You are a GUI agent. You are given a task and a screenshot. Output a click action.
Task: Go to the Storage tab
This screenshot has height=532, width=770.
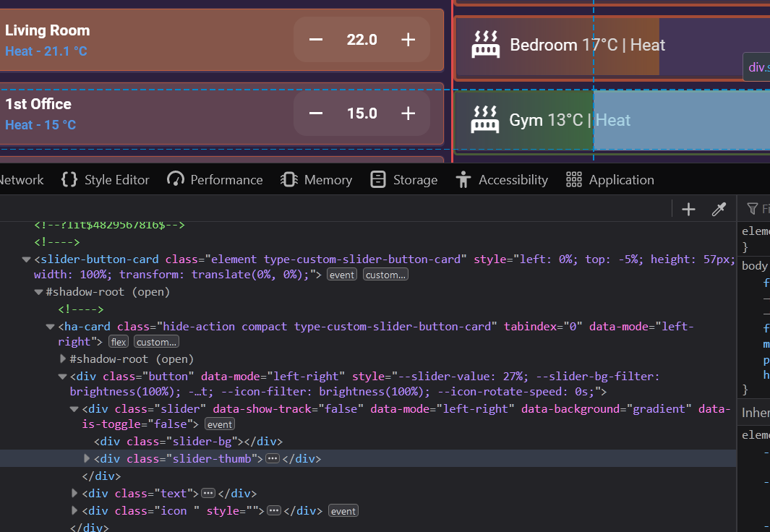[403, 180]
